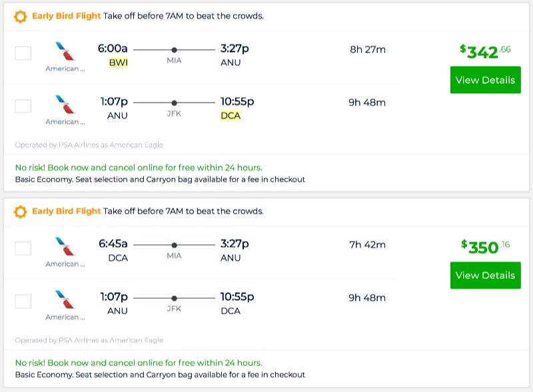Click the $342.66 price
The height and width of the screenshot is (392, 533).
point(484,51)
